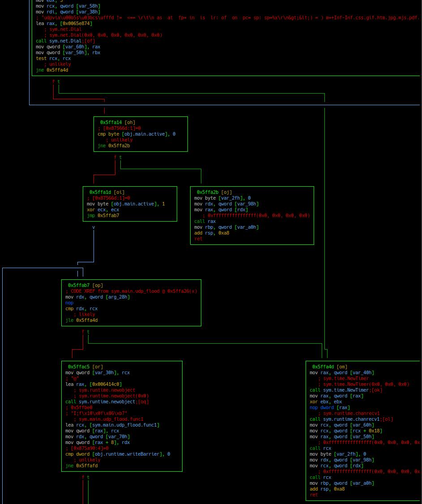Click the call rax instruction in the oj block
Screen dimensions: 422x504
click(x=199, y=221)
